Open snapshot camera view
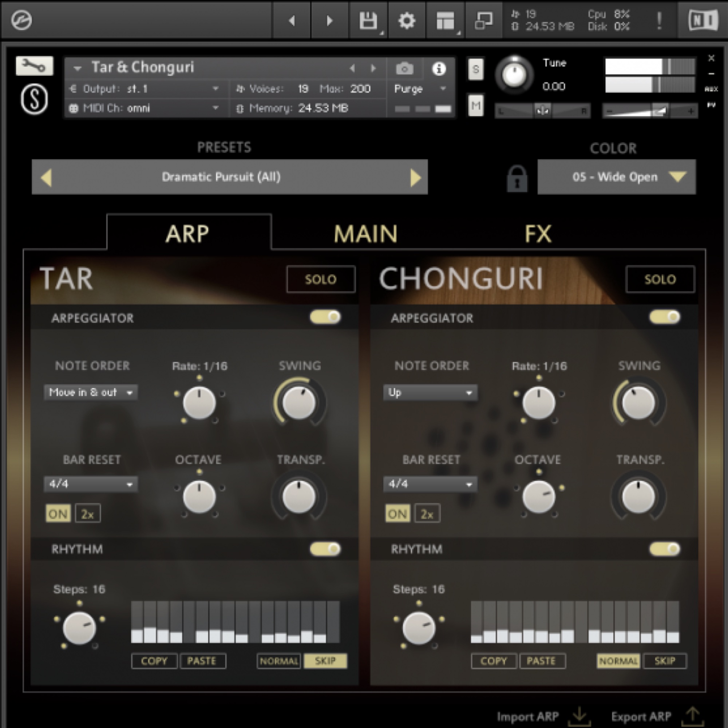728x728 pixels. (x=405, y=68)
